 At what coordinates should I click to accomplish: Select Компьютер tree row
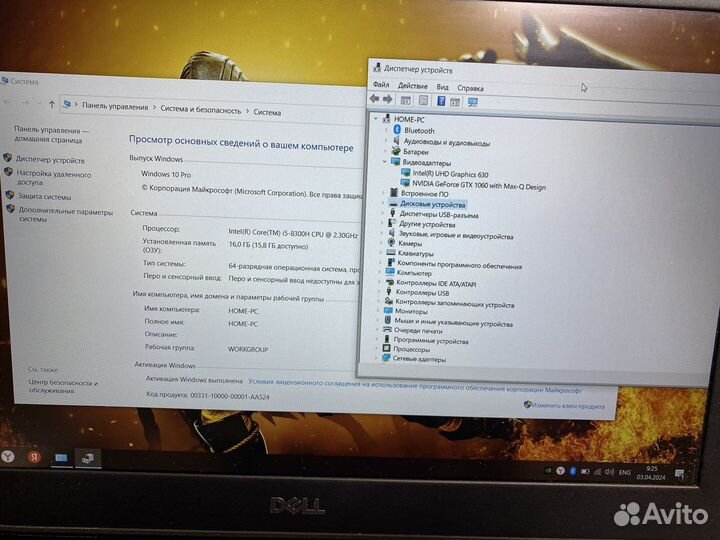414,273
